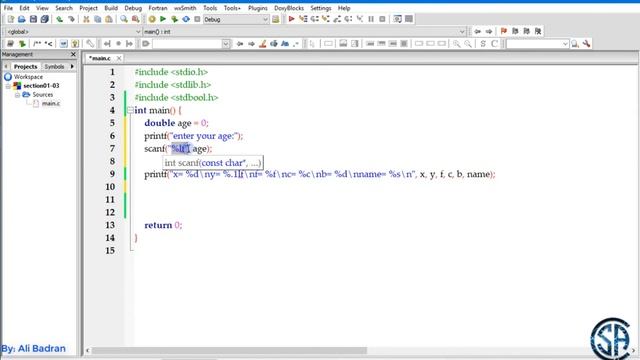Click the green Run icon
This screenshot has height=360, width=640.
(163, 19)
